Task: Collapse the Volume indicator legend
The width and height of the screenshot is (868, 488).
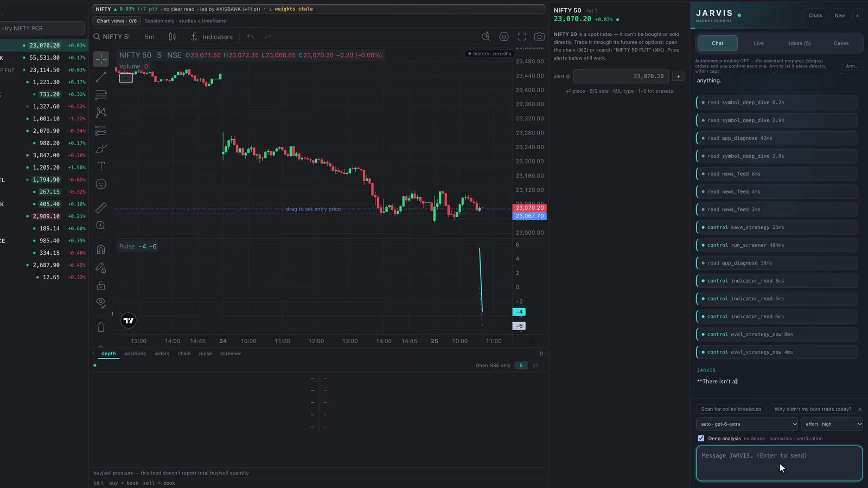Action: [x=126, y=79]
